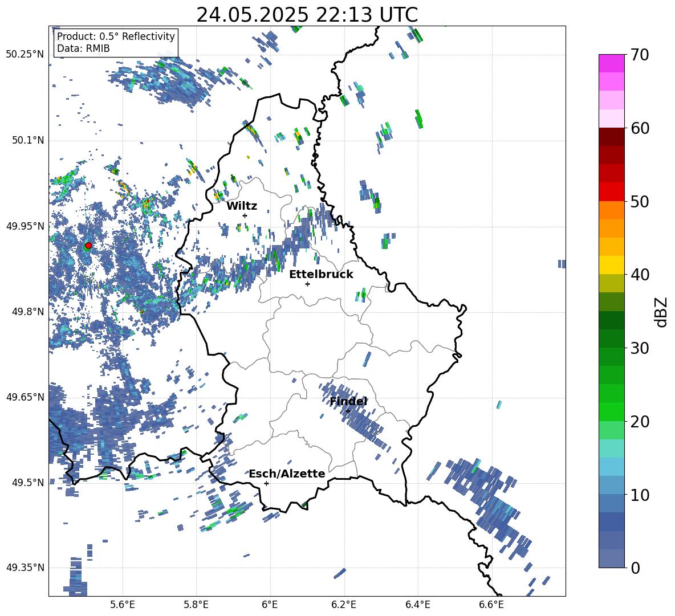Screen dimensions: 675x616
Task: Click the 49.5°N latitude label
Action: click(x=27, y=482)
